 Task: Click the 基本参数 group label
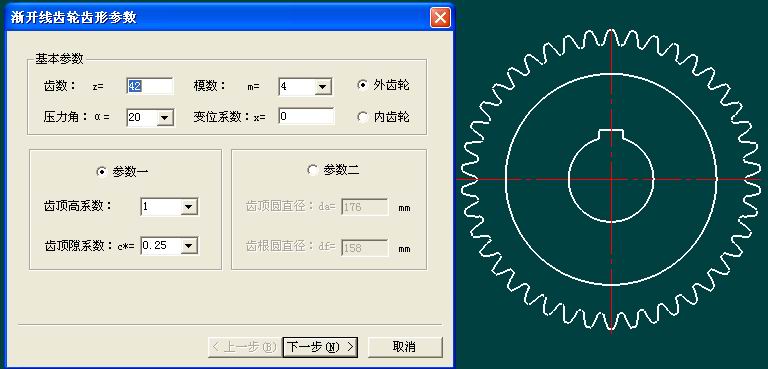59,60
